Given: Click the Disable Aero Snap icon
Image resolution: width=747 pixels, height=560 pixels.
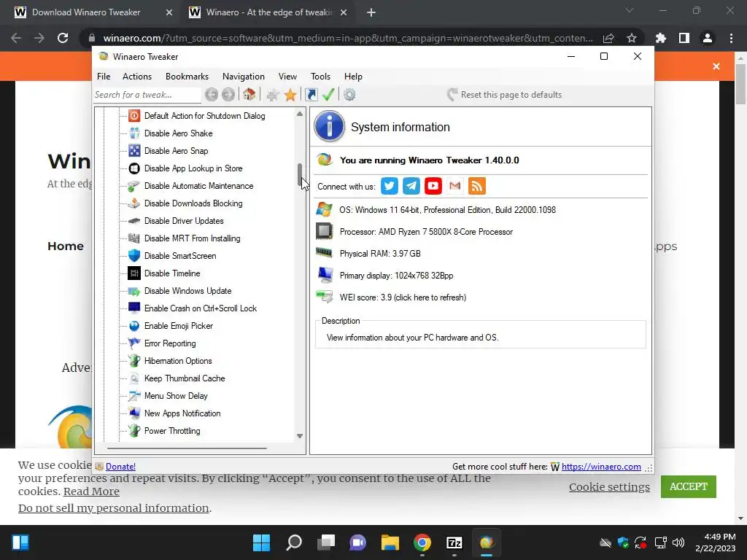Looking at the screenshot, I should 134,150.
